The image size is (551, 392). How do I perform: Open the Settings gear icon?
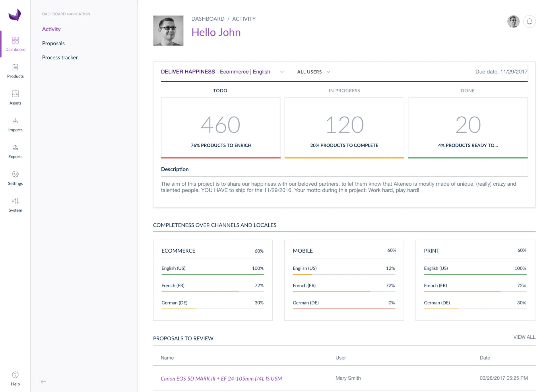[15, 174]
